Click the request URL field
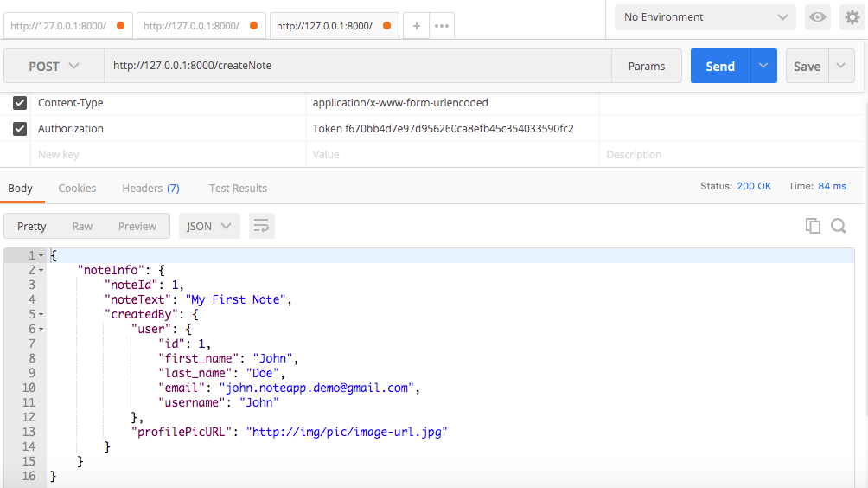 (x=358, y=66)
